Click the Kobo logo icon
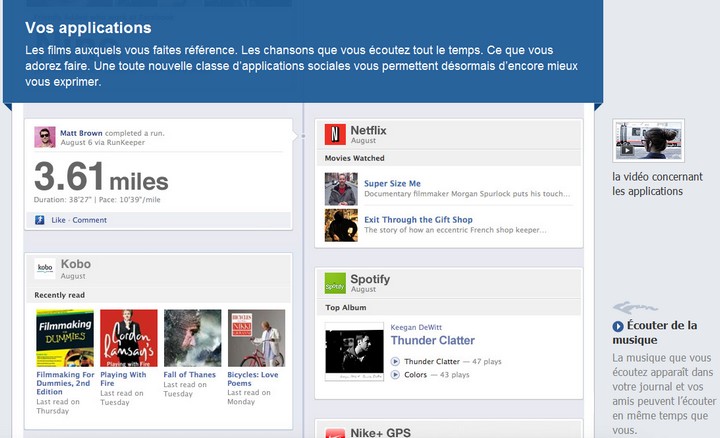Screen dimensions: 720x438 (x=45, y=269)
